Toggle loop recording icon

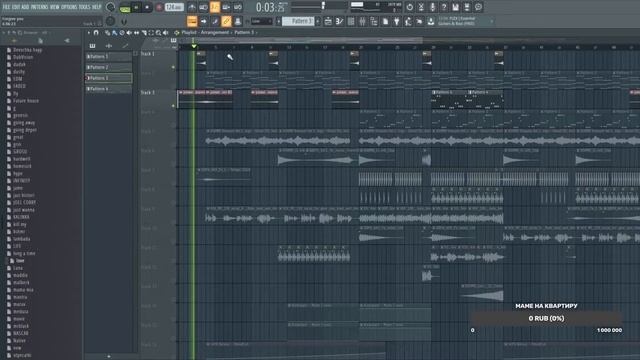point(238,7)
